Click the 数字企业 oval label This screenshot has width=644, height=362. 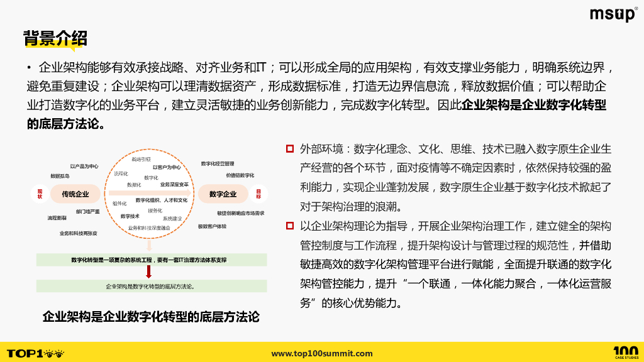(223, 194)
